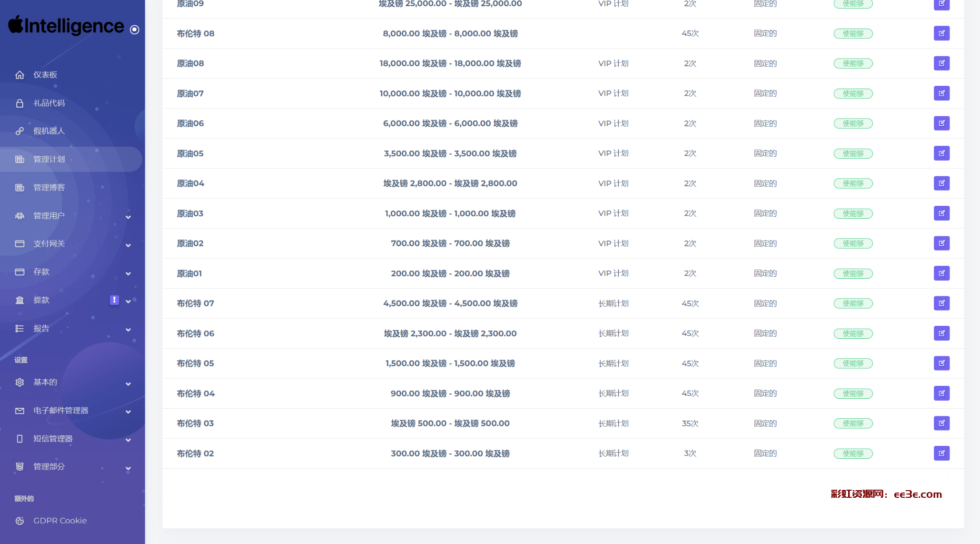Edit the 布伦特 03 plan row
Viewport: 980px width, 544px height.
[941, 423]
